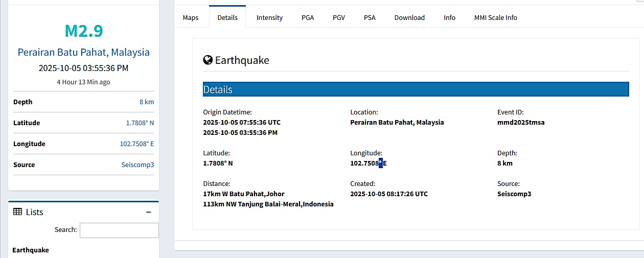Open the PGA tab
The height and width of the screenshot is (258, 644).
pos(308,17)
